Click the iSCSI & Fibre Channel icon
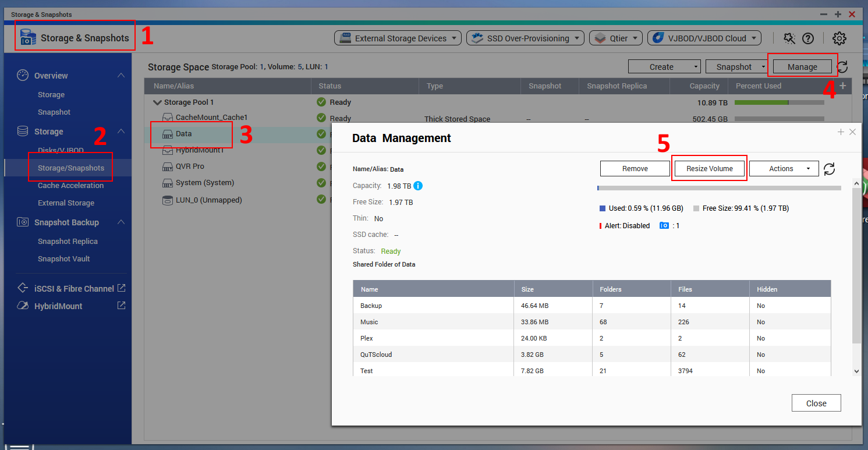Image resolution: width=868 pixels, height=450 pixels. coord(23,288)
